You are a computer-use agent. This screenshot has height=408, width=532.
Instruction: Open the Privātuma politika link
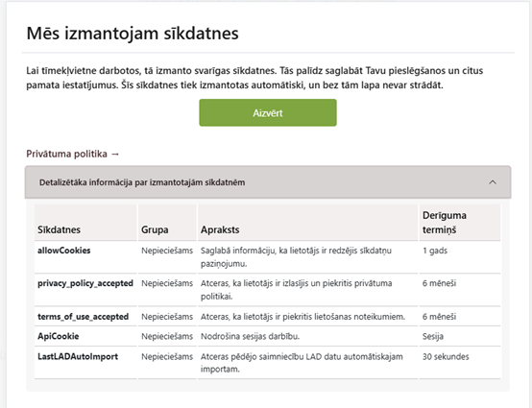(x=73, y=154)
